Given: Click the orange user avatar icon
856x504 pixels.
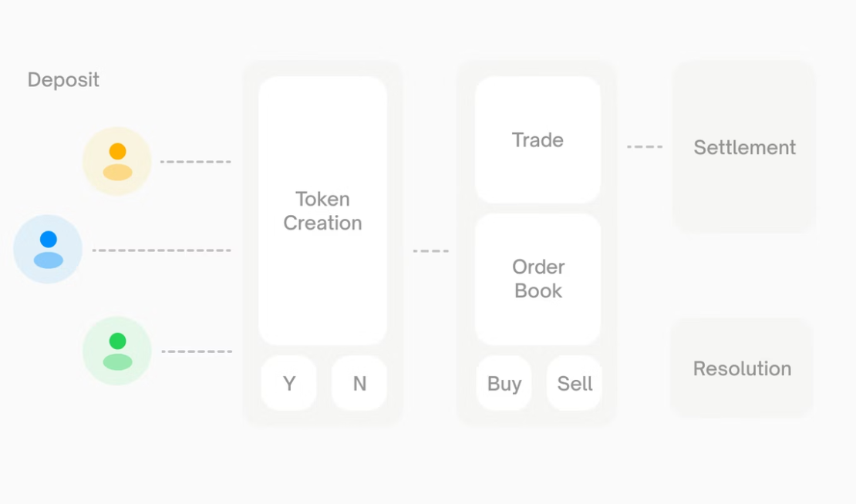Looking at the screenshot, I should [x=117, y=161].
